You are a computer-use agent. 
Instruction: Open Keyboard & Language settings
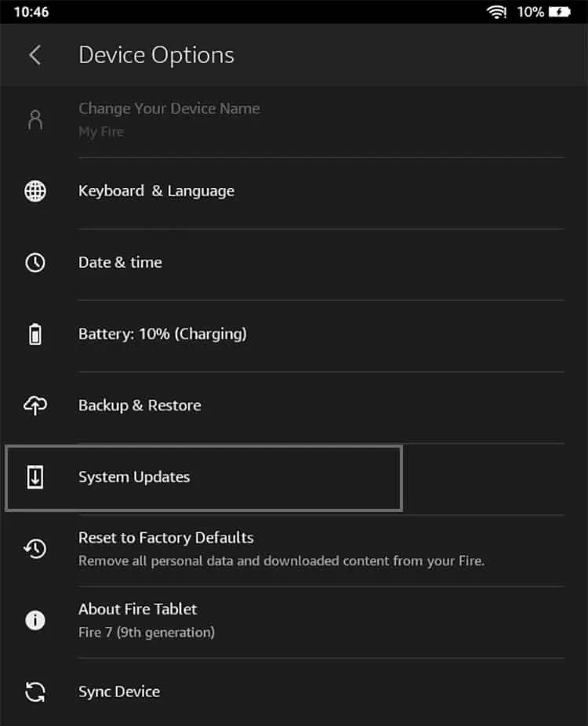[294, 191]
